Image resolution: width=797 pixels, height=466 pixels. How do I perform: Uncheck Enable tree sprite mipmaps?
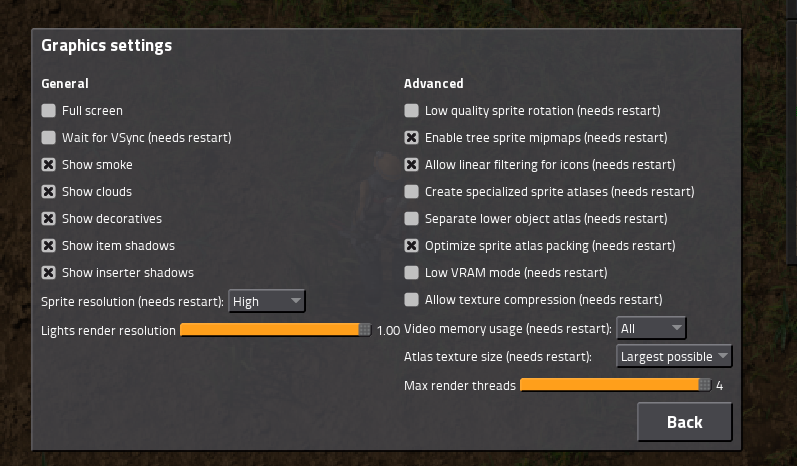coord(411,138)
